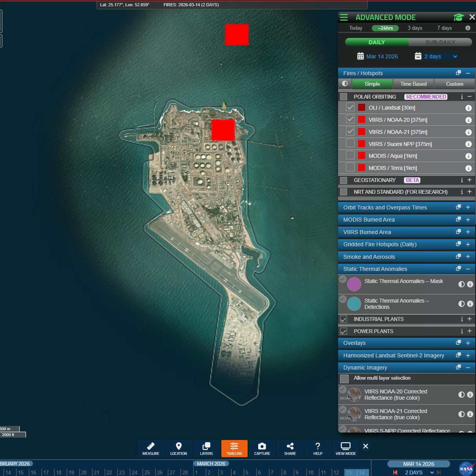Image resolution: width=476 pixels, height=476 pixels.
Task: Click the info icon beside 7 days
Action: (x=468, y=28)
